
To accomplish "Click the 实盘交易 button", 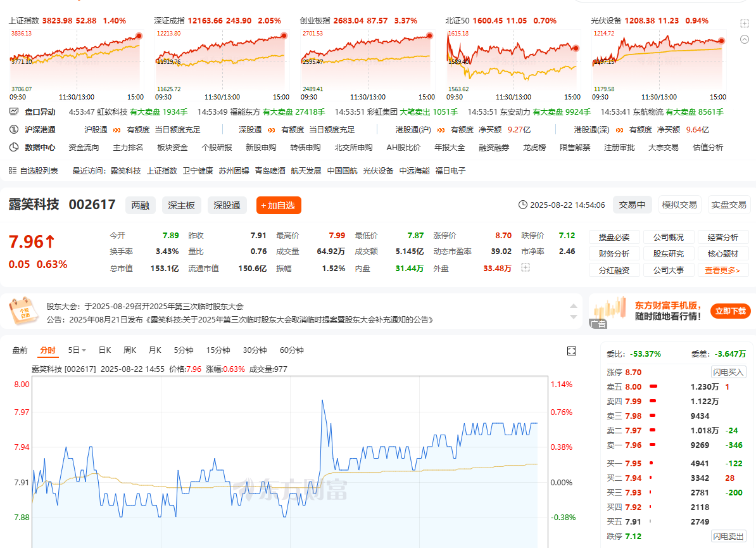I will (x=729, y=205).
